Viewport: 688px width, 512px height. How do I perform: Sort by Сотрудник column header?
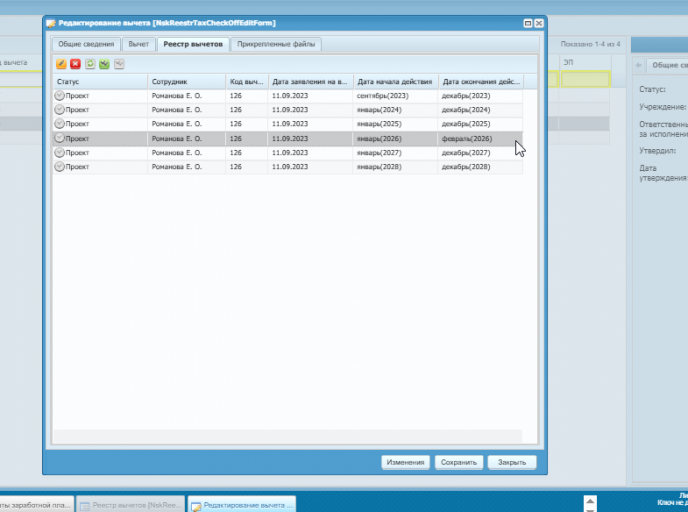click(186, 82)
